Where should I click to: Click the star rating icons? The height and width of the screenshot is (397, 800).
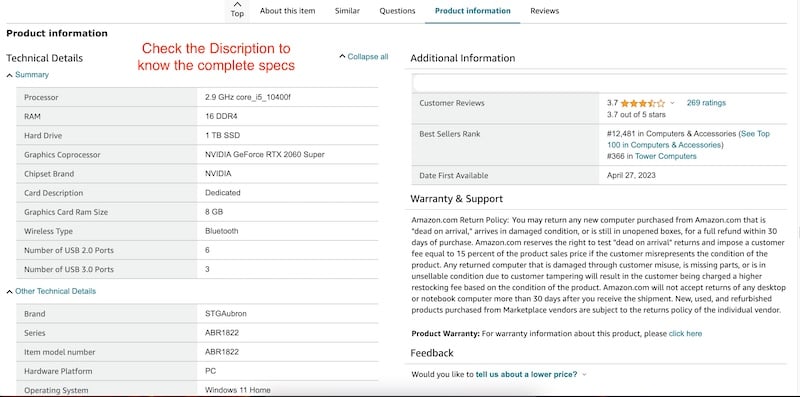tap(643, 103)
